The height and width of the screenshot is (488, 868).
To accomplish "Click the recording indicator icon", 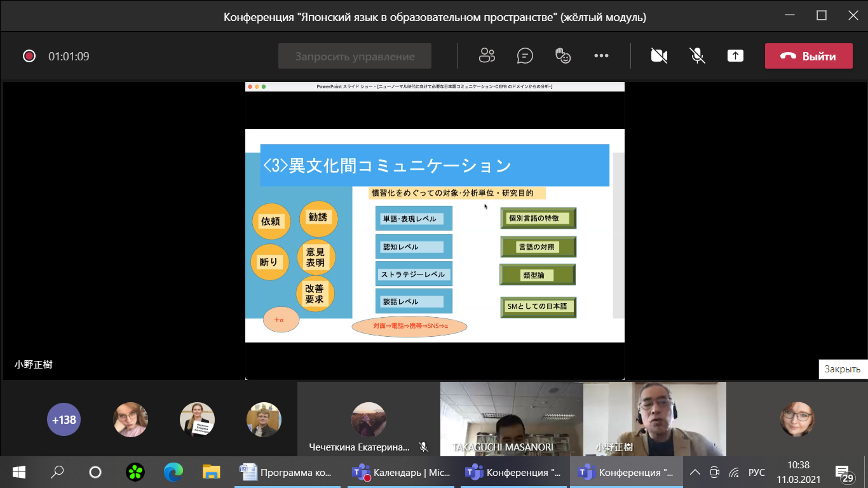I will [x=29, y=56].
